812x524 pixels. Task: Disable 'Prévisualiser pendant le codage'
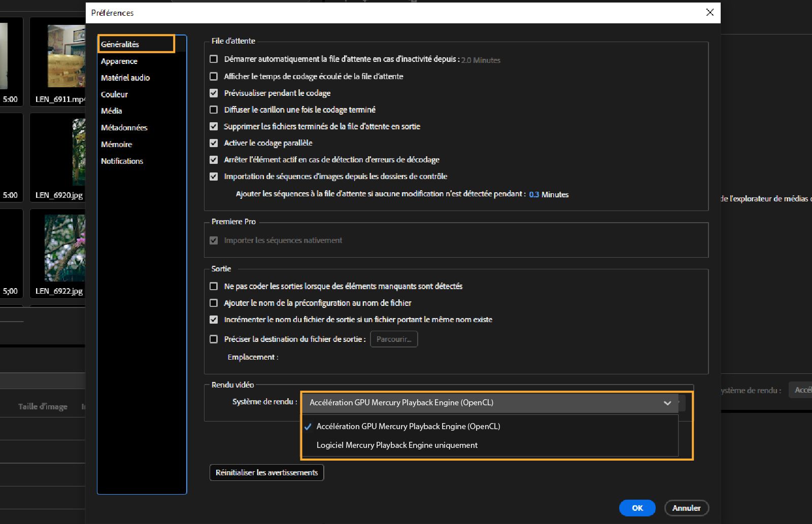click(x=214, y=93)
